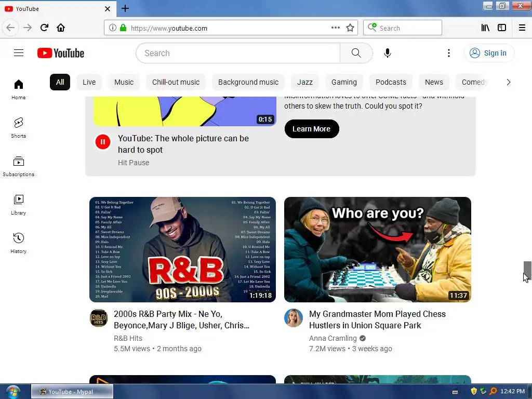Click the Sign in button
The height and width of the screenshot is (399, 532).
488,53
